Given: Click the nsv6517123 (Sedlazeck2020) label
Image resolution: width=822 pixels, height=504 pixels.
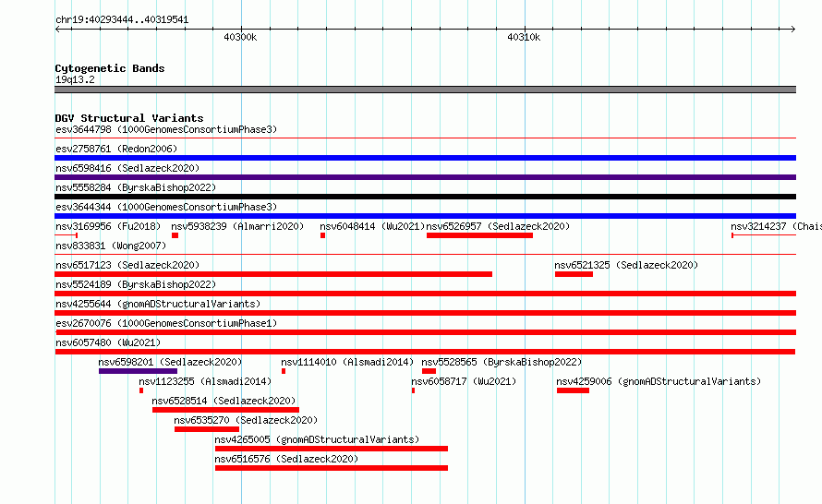Looking at the screenshot, I should tap(127, 265).
